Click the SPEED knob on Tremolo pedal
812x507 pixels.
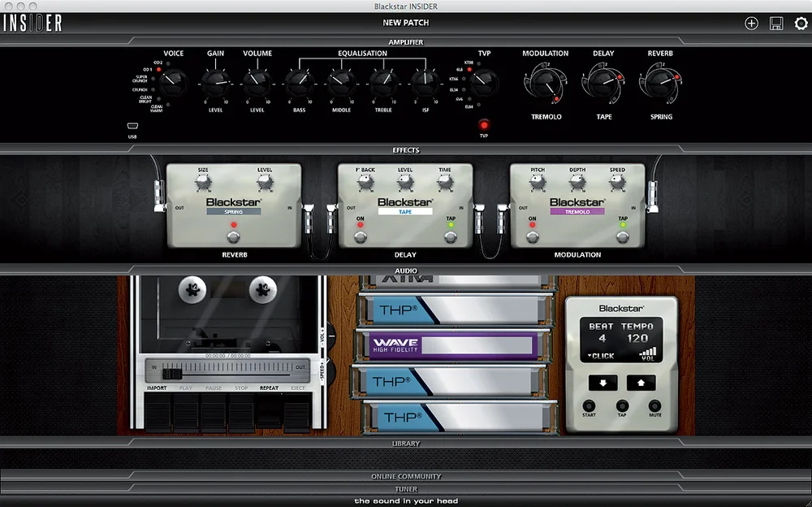coord(617,182)
